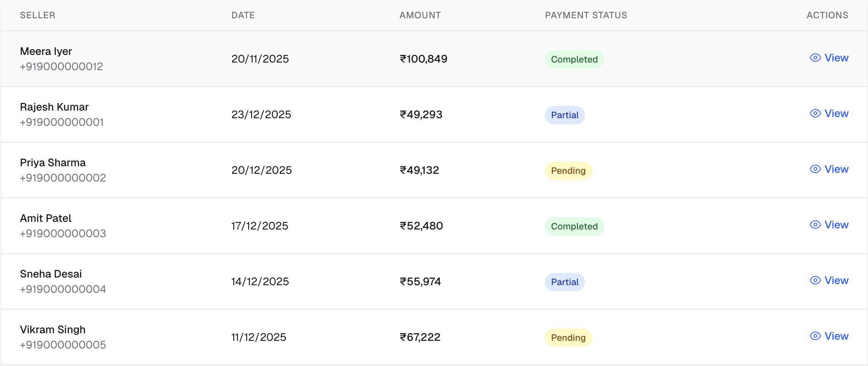Click the Pending badge for Priya Sharma
868x366 pixels.
point(568,171)
